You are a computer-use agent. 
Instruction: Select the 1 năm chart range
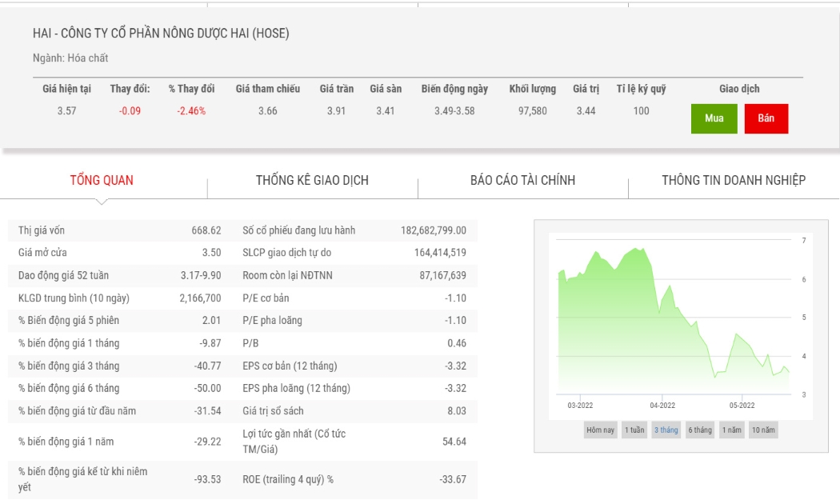[x=732, y=430]
